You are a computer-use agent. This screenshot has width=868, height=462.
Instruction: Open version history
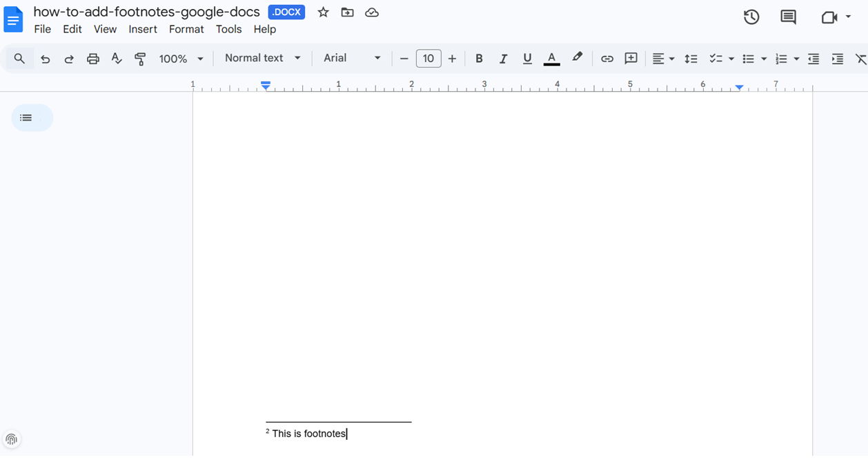pos(751,17)
